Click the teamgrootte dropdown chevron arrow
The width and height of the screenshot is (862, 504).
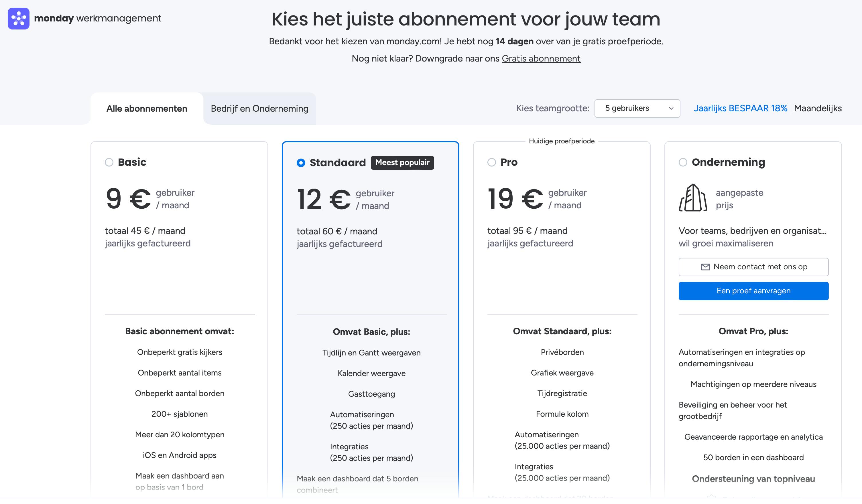tap(671, 108)
